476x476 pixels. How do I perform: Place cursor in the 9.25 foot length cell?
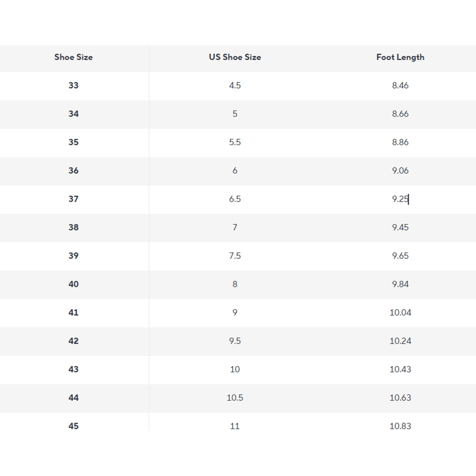point(400,199)
